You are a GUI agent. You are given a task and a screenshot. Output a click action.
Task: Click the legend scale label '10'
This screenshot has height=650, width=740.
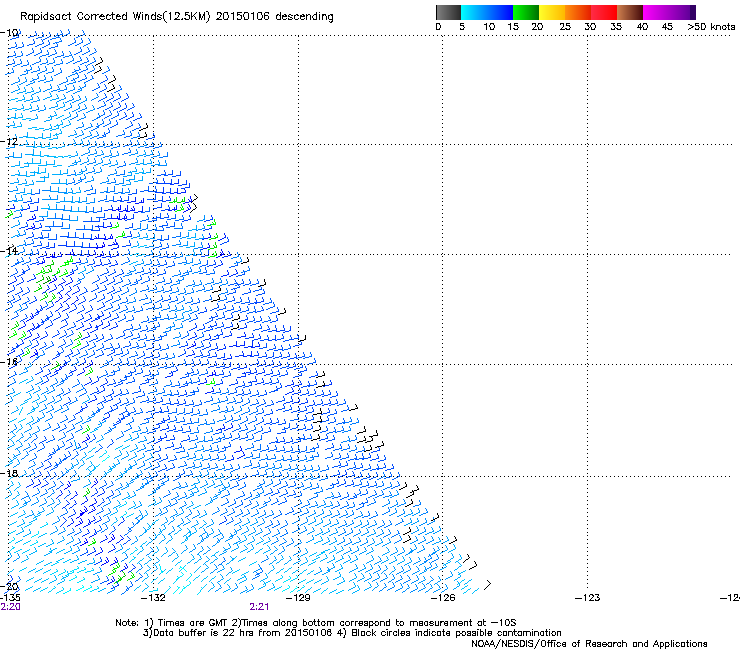[489, 27]
